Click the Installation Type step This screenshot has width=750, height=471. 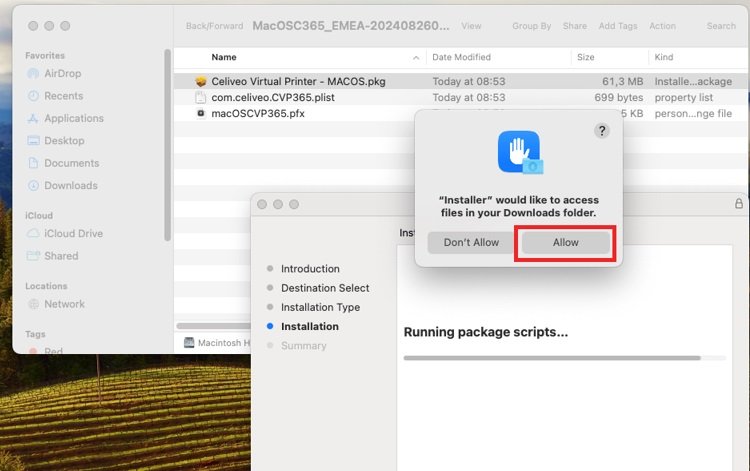pyautogui.click(x=320, y=307)
